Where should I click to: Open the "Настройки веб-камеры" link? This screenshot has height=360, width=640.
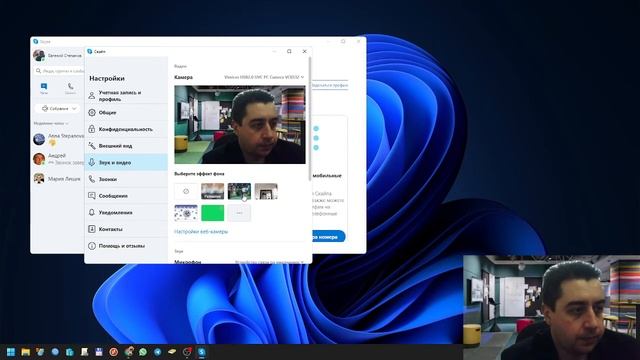click(201, 231)
